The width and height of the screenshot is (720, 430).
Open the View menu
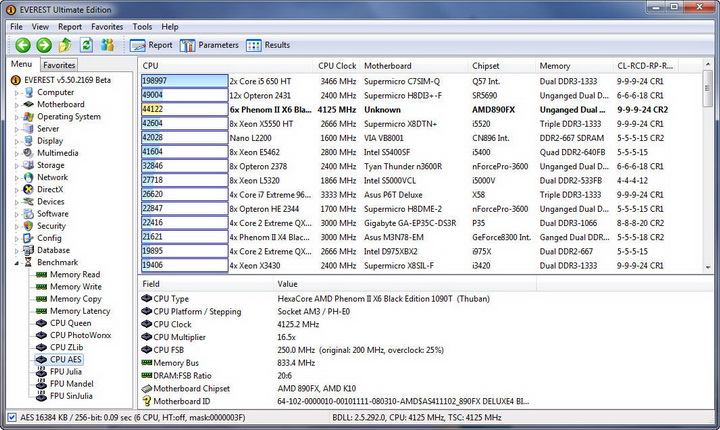point(40,27)
